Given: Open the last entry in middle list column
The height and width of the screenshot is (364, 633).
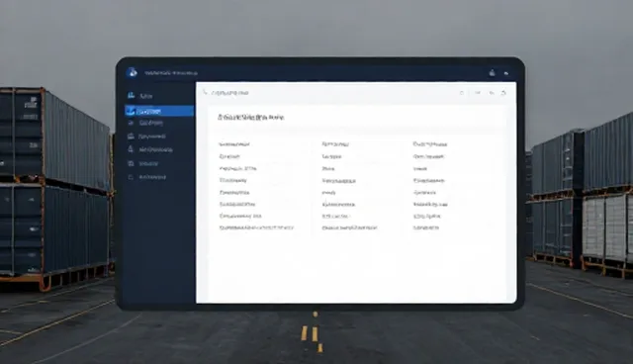Looking at the screenshot, I should (x=349, y=227).
